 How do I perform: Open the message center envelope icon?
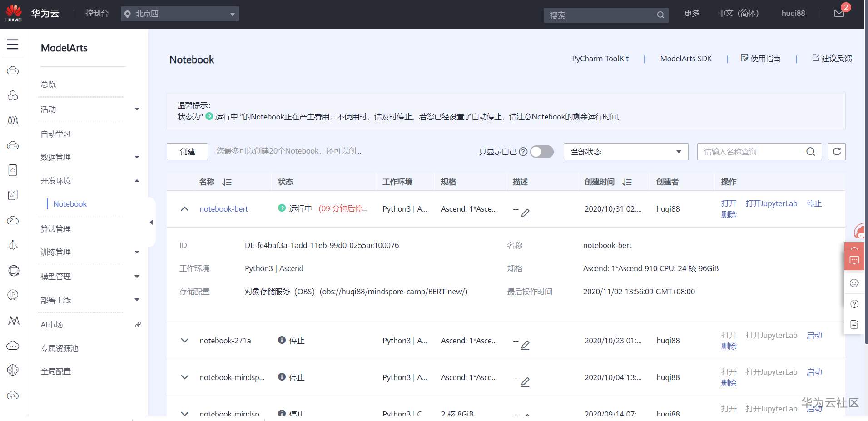pos(838,13)
